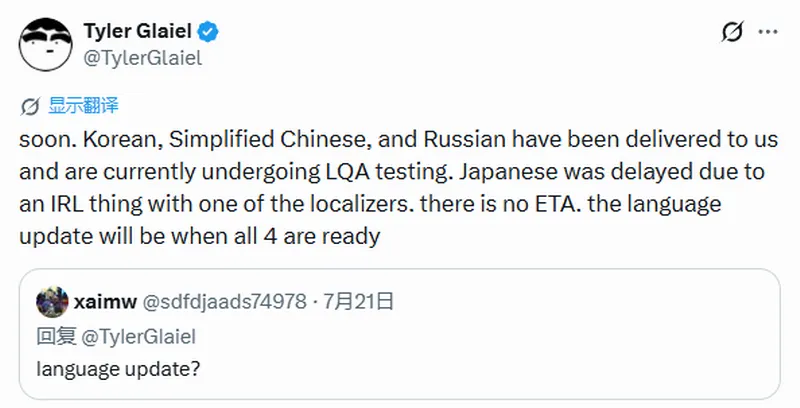Click the 回复 reply label in the quote

click(56, 337)
